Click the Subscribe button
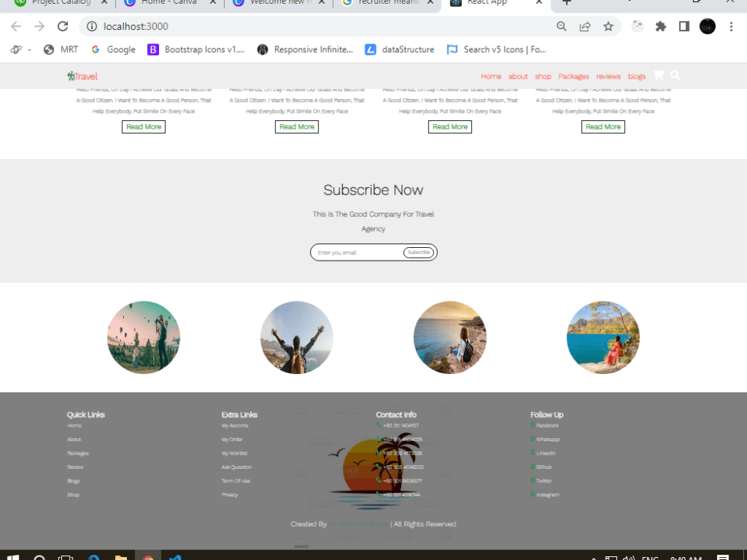Viewport: 747px width, 560px height. point(418,252)
